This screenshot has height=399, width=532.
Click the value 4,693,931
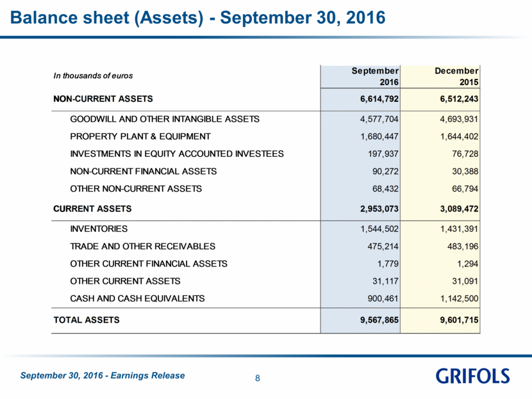tap(459, 119)
